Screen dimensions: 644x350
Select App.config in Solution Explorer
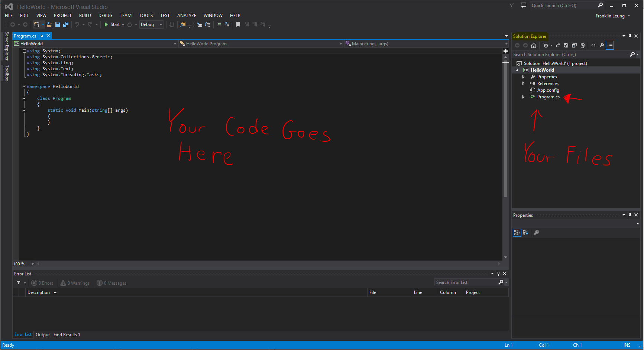click(x=548, y=90)
